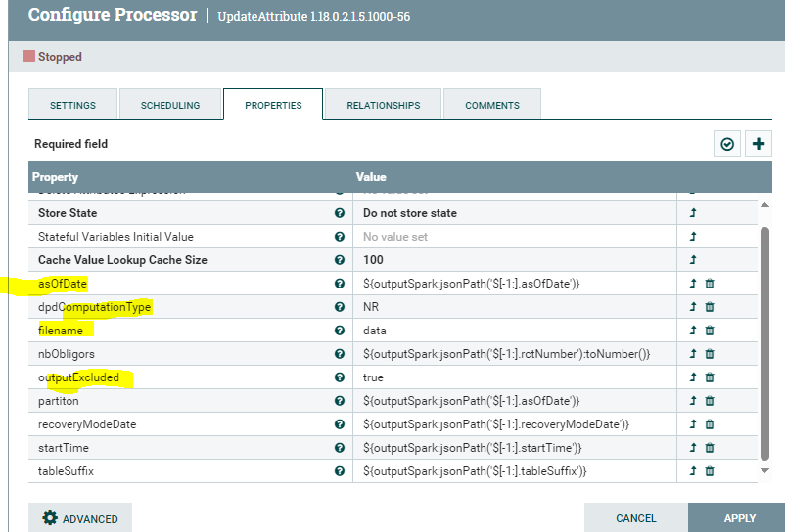Click the arrow icon in startTime row
The width and height of the screenshot is (785, 532).
693,448
